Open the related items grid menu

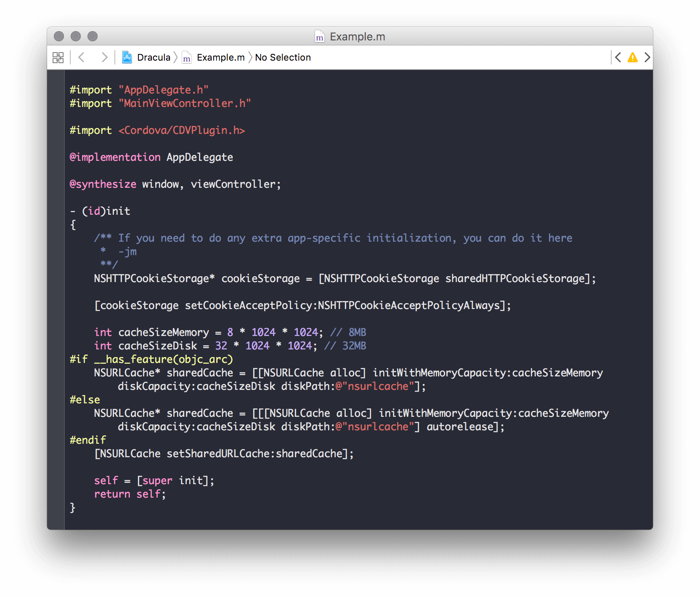pos(58,58)
